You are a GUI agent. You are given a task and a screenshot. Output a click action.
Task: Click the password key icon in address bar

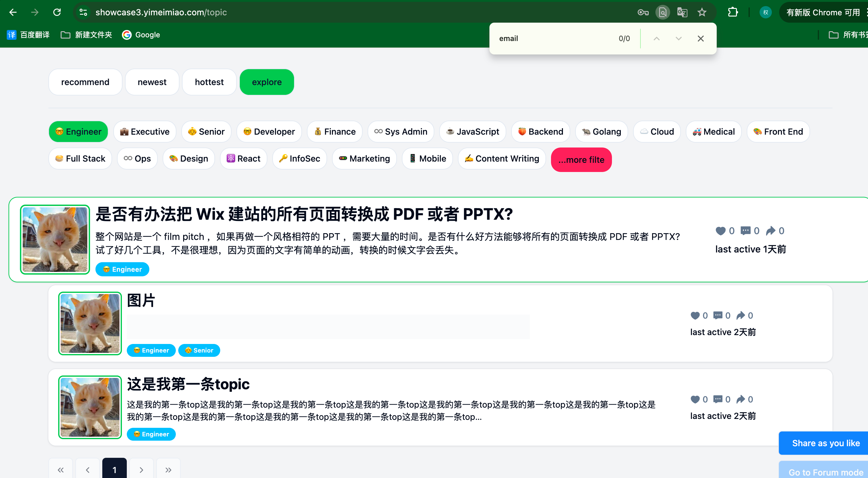pyautogui.click(x=643, y=13)
